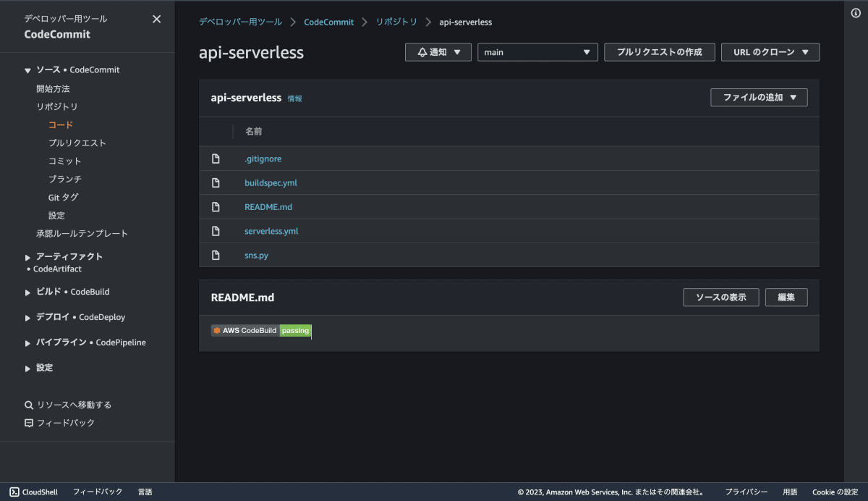This screenshot has height=501, width=868.
Task: Expand the 設定 section in sidebar bottom
Action: click(x=27, y=369)
